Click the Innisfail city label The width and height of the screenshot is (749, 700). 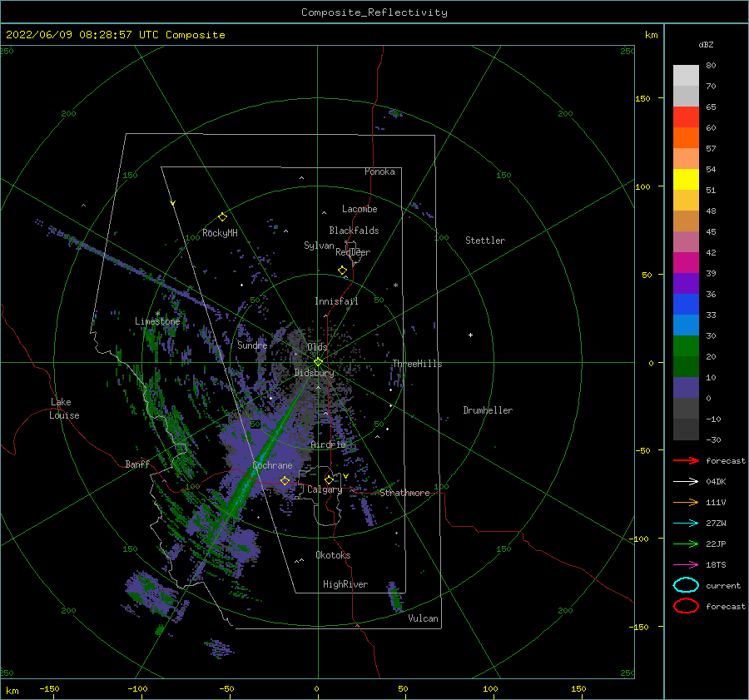(x=336, y=301)
